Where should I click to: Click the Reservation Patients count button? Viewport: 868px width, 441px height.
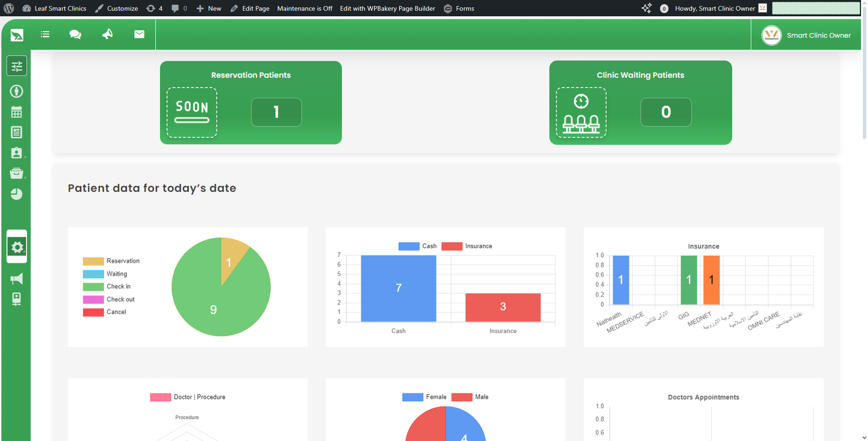[x=276, y=112]
